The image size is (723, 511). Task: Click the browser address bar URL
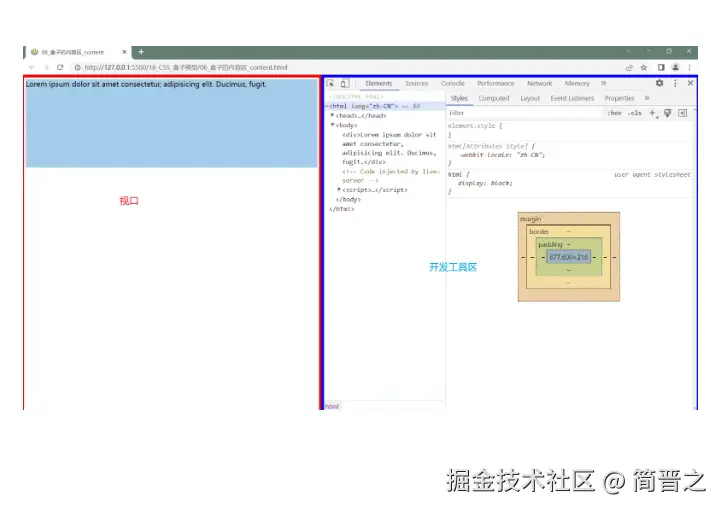(x=186, y=67)
